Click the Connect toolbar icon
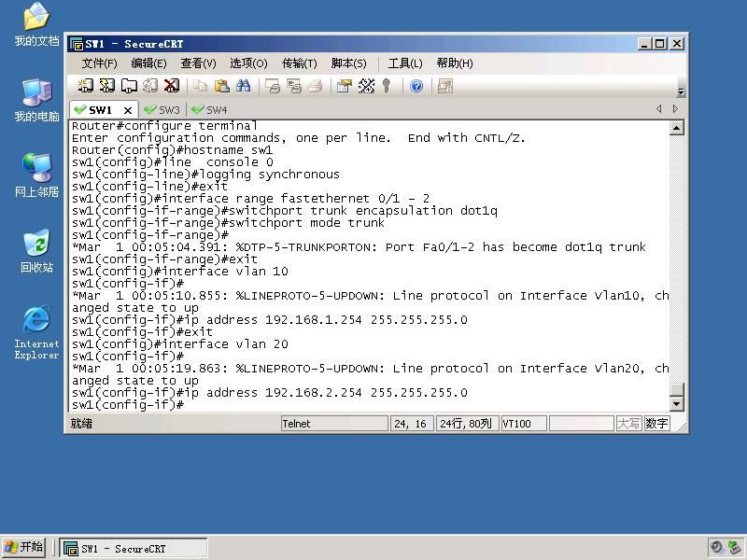747x560 pixels. [86, 86]
